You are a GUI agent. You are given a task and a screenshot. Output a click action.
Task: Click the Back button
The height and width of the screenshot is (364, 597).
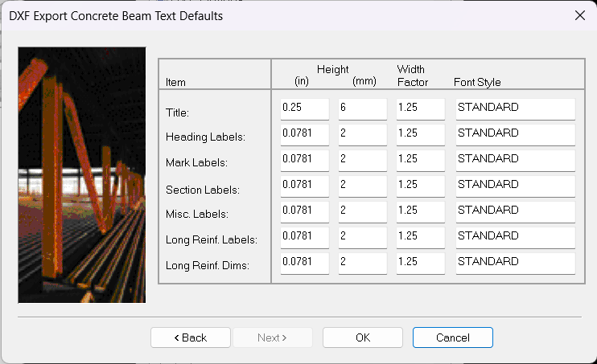click(191, 337)
